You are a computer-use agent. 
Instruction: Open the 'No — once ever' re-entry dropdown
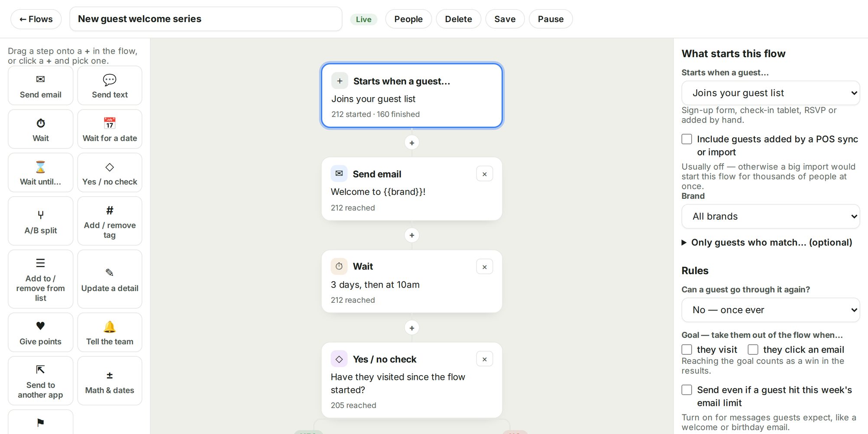(771, 310)
